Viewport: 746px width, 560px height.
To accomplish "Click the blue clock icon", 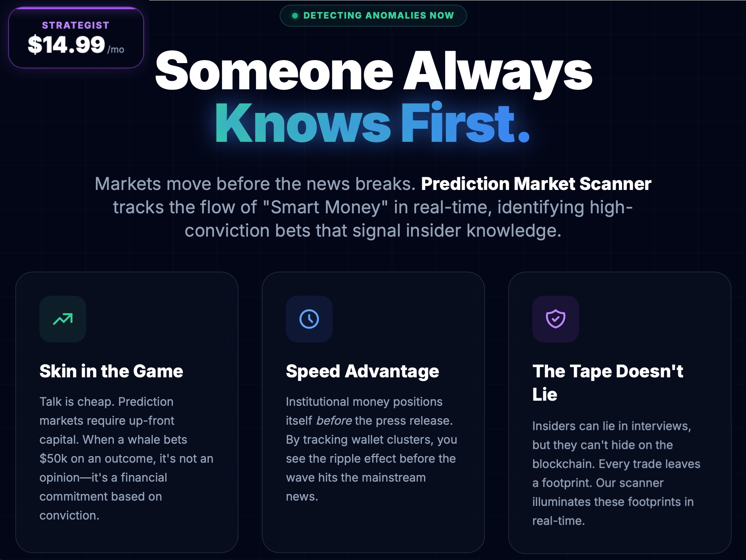I will coord(309,319).
